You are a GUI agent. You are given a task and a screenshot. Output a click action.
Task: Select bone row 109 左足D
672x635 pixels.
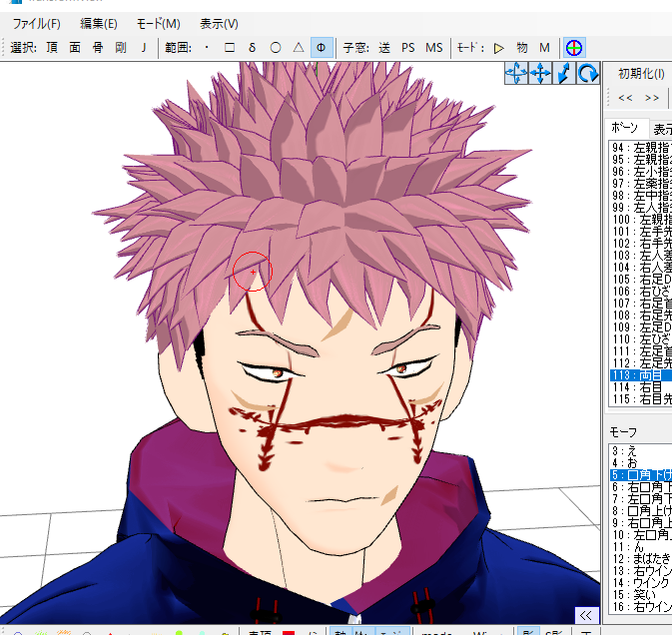pos(641,327)
